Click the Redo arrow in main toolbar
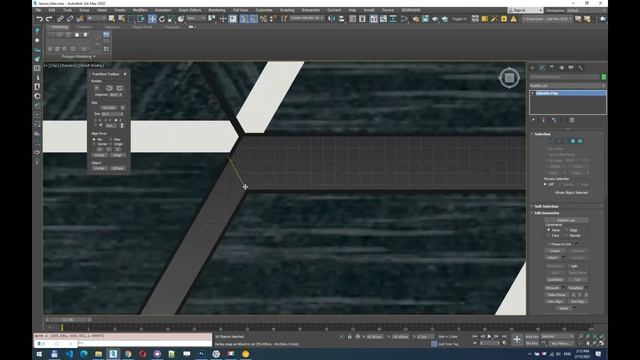 49,19
